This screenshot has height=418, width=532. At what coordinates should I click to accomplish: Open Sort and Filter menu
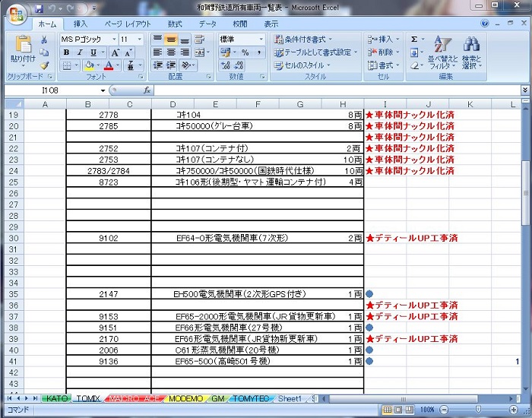tap(442, 52)
